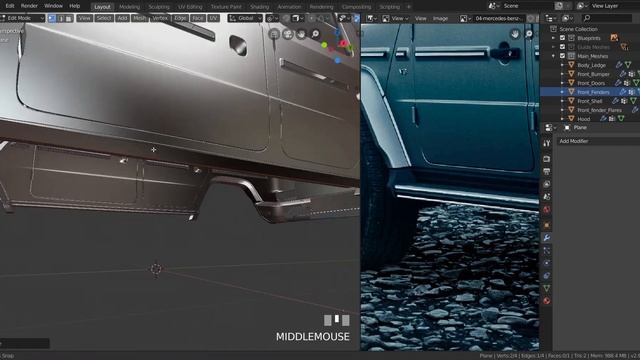Open the Object properties tab
640x360 pixels.
pos(547,225)
